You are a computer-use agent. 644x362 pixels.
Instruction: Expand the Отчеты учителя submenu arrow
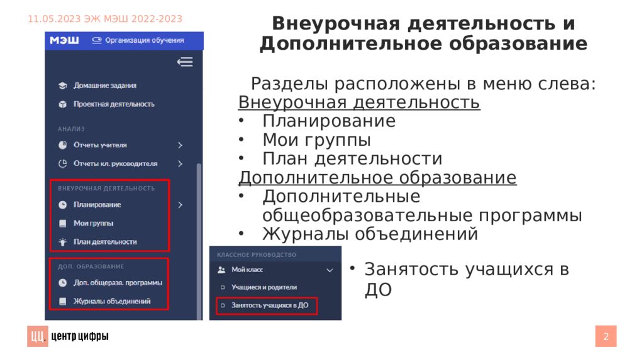tap(180, 145)
